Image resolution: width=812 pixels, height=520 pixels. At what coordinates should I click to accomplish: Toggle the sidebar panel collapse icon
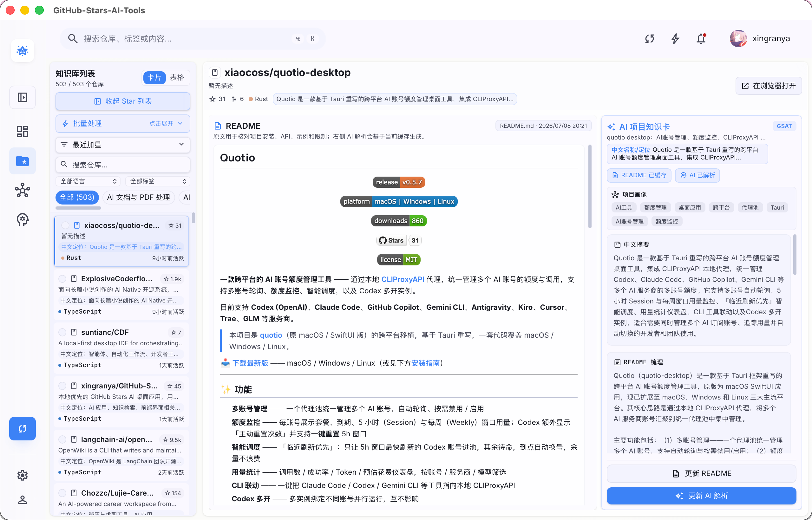tap(22, 98)
